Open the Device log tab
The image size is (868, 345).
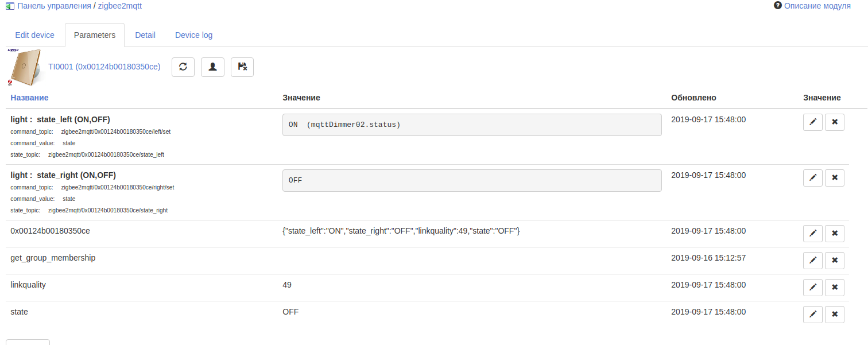point(193,35)
